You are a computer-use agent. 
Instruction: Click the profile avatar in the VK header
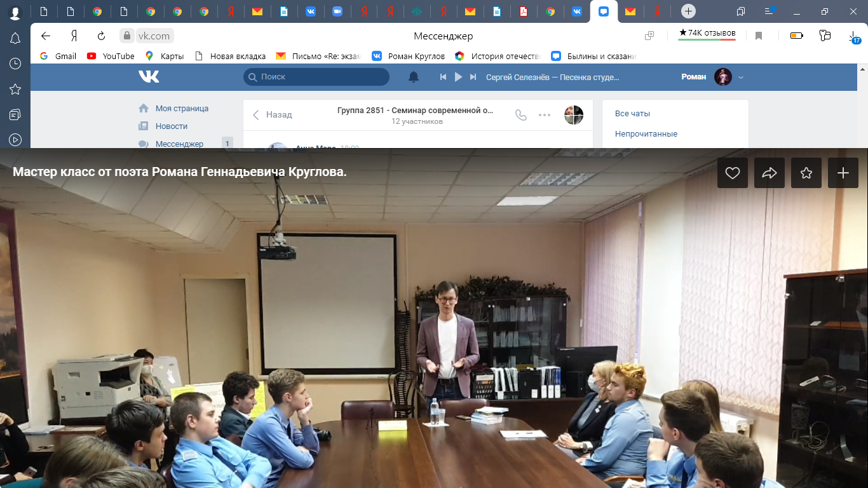(x=723, y=77)
